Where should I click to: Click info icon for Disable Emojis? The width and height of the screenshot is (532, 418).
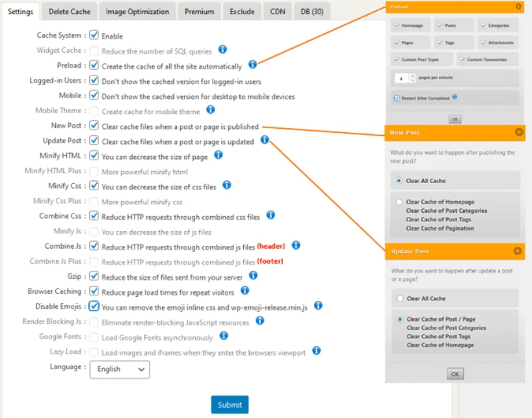318,305
